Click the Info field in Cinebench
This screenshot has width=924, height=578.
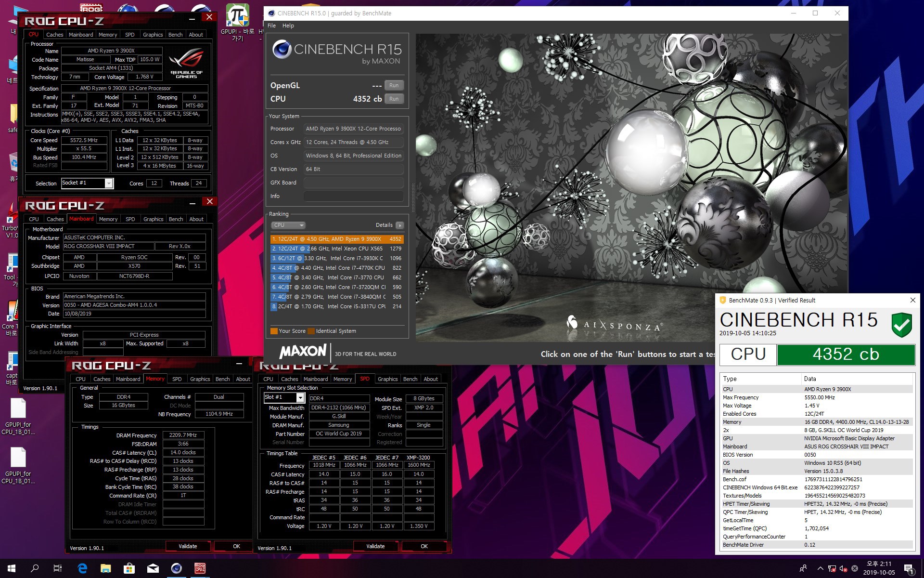click(x=353, y=196)
